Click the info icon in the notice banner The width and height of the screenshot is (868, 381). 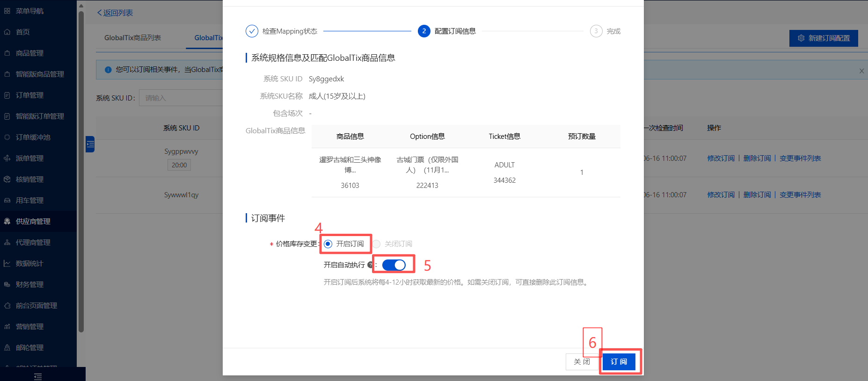click(x=108, y=70)
